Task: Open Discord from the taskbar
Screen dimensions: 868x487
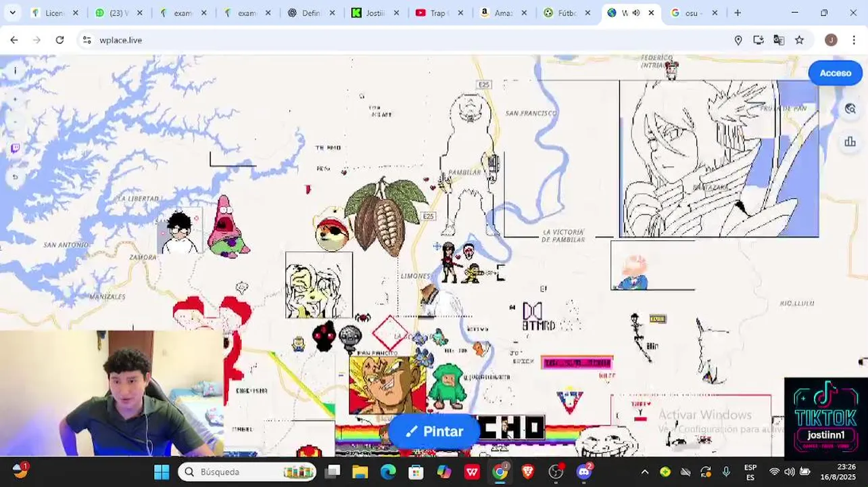Action: pyautogui.click(x=584, y=471)
